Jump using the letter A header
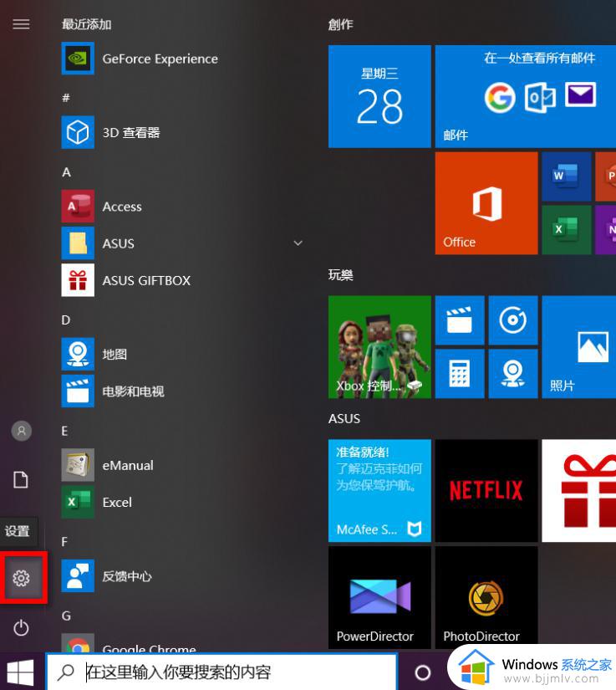Image resolution: width=616 pixels, height=690 pixels. (66, 172)
